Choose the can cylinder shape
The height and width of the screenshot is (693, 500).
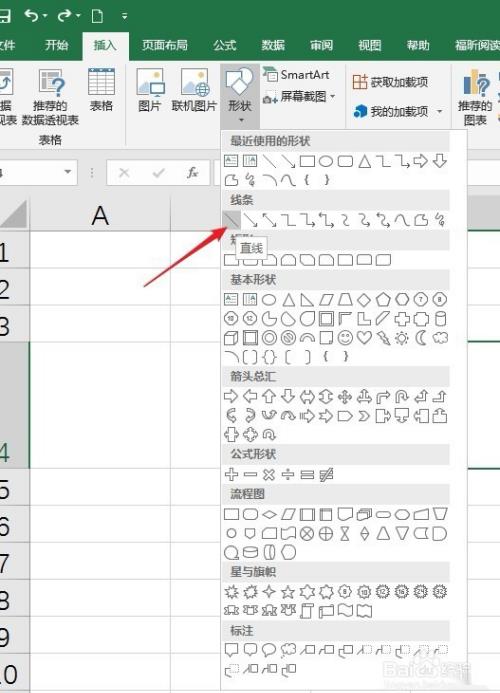pyautogui.click(x=440, y=319)
